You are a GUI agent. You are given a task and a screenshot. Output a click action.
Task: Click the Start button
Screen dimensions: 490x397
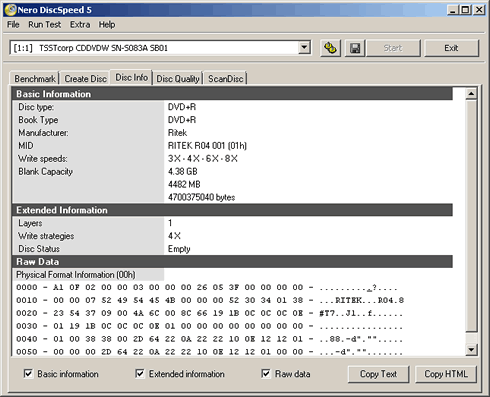tap(393, 48)
